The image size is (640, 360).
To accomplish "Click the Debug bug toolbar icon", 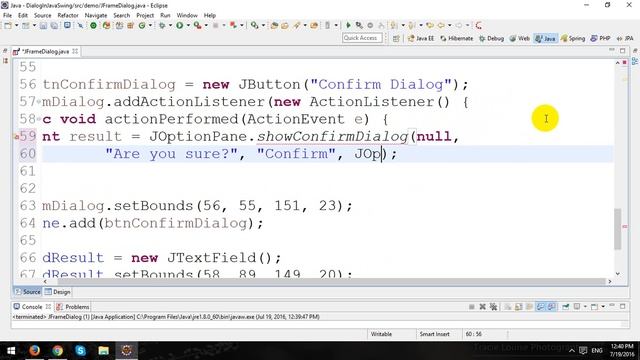I will tap(162, 25).
